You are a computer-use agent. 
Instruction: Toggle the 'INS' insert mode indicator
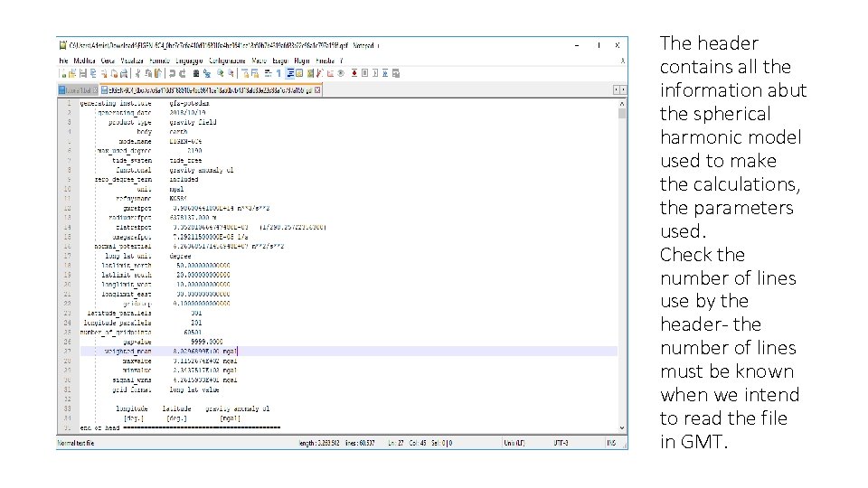pos(611,443)
